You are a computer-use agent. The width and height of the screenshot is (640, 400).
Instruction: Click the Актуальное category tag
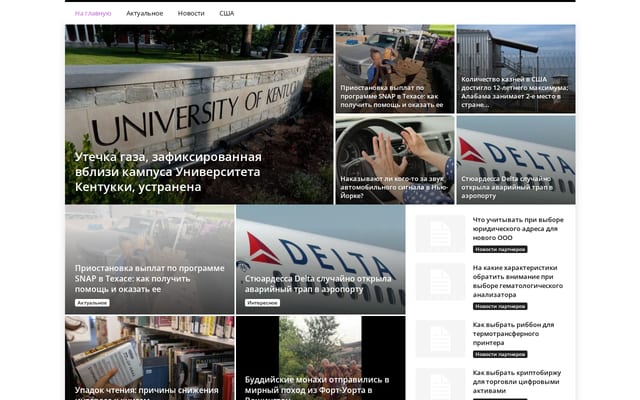click(92, 303)
